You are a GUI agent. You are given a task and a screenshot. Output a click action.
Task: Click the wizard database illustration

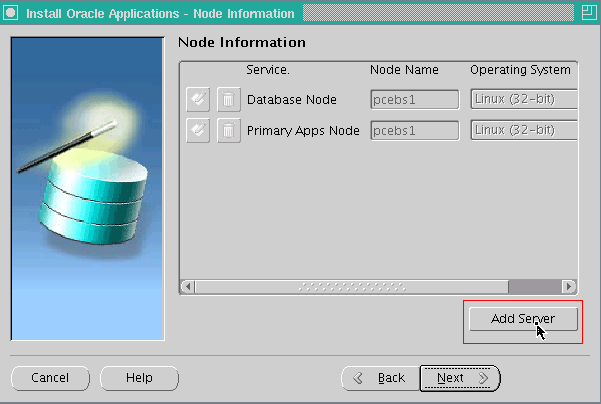click(x=88, y=189)
